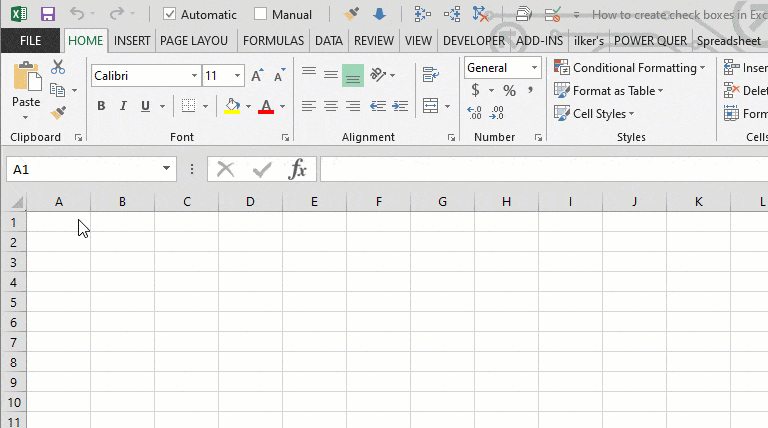Image resolution: width=768 pixels, height=428 pixels.
Task: Open the Cell Styles menu
Action: point(594,114)
